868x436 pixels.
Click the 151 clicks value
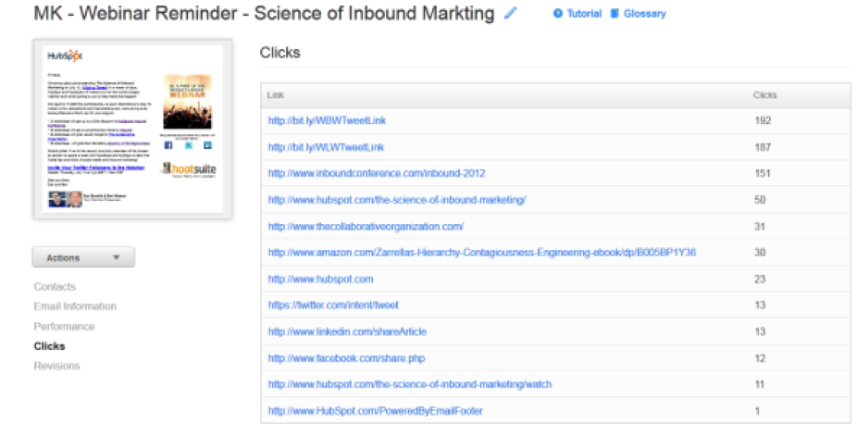tap(763, 173)
